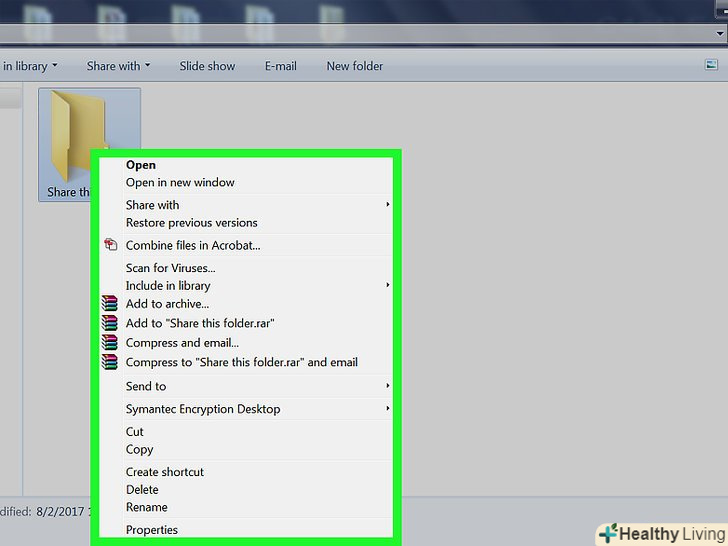Image resolution: width=728 pixels, height=546 pixels.
Task: Open the Include in library submenu
Action: point(246,286)
